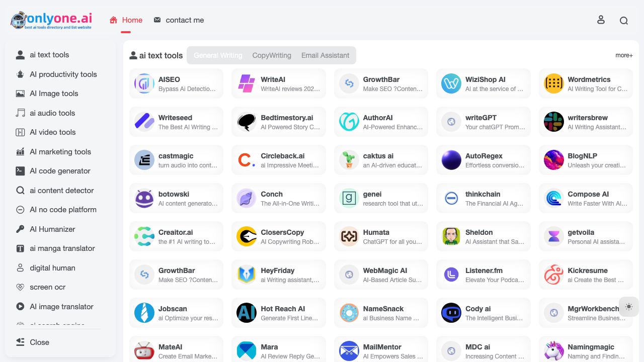Open AI marketing tools in sidebar

pyautogui.click(x=60, y=152)
